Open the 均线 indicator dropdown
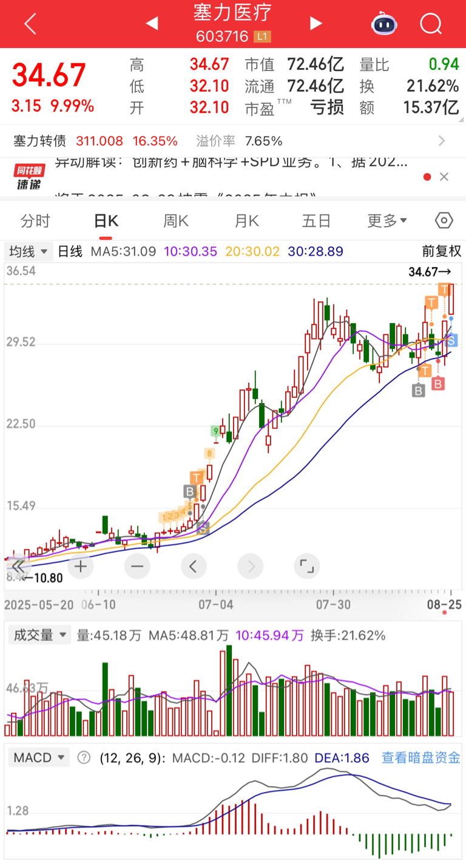The height and width of the screenshot is (868, 466). point(29,251)
